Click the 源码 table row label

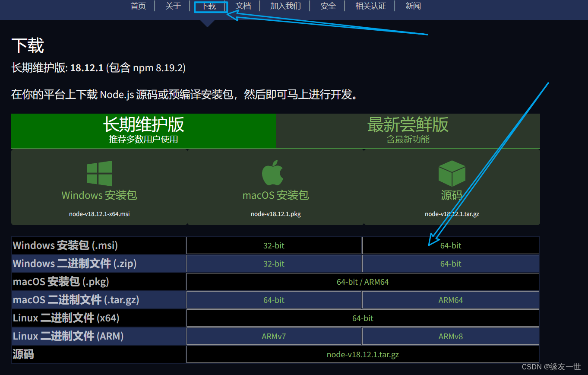[x=23, y=354]
